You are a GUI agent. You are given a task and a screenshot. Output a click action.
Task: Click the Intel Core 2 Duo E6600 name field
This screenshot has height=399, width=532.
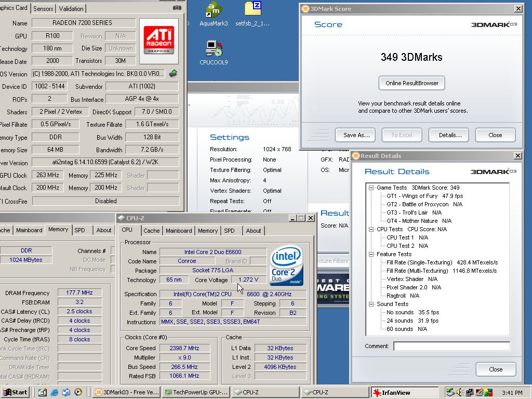pos(212,252)
